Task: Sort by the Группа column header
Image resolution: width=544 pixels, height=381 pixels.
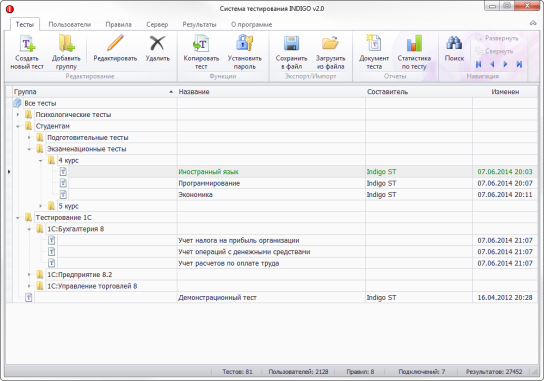Action: (95, 92)
